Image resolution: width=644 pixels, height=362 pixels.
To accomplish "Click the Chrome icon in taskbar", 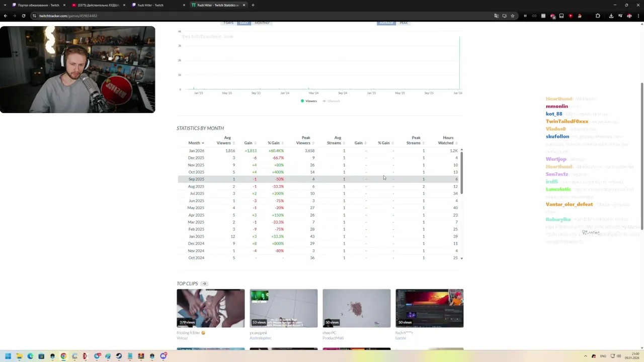I will [x=63, y=356].
